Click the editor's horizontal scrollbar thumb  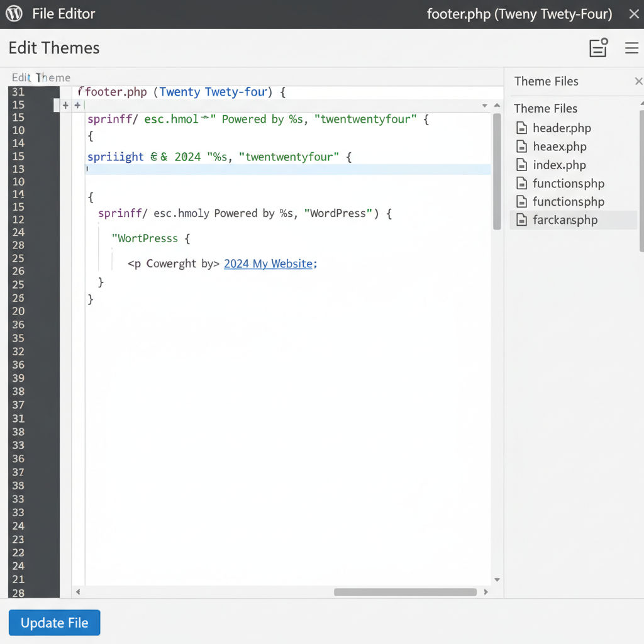tap(405, 592)
